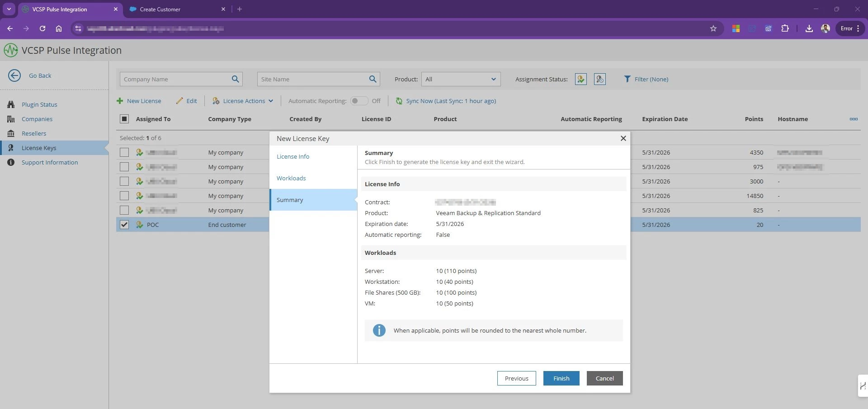This screenshot has width=868, height=409.
Task: Click the Previous button
Action: point(516,378)
